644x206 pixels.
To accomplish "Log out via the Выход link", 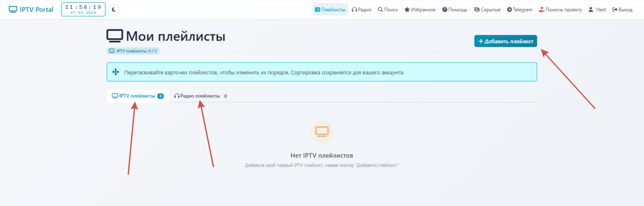I will pos(622,10).
